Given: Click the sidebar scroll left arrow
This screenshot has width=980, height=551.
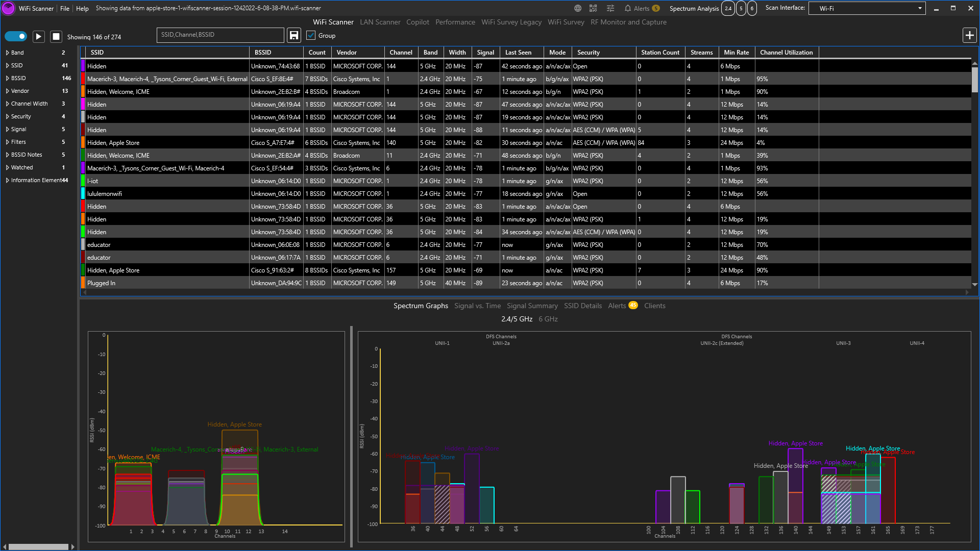Looking at the screenshot, I should pyautogui.click(x=4, y=547).
